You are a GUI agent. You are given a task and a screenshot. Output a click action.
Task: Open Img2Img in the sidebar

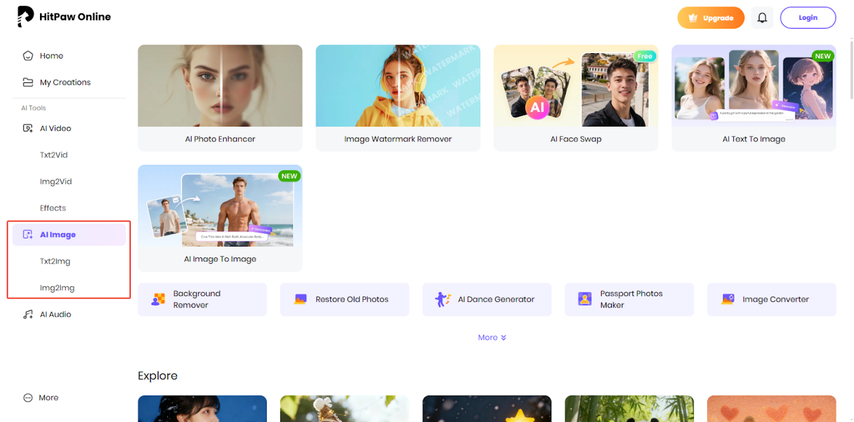point(57,288)
